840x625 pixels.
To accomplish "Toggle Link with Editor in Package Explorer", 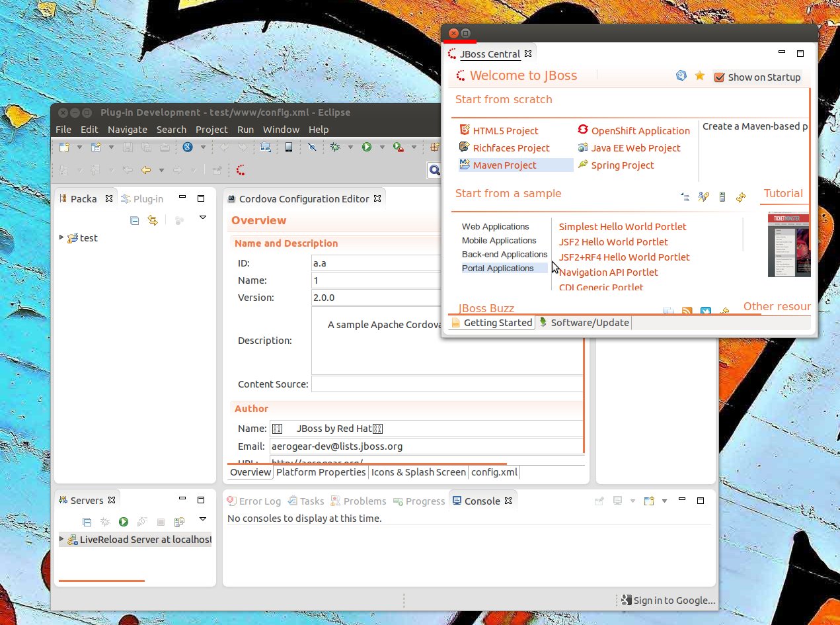I will click(153, 220).
